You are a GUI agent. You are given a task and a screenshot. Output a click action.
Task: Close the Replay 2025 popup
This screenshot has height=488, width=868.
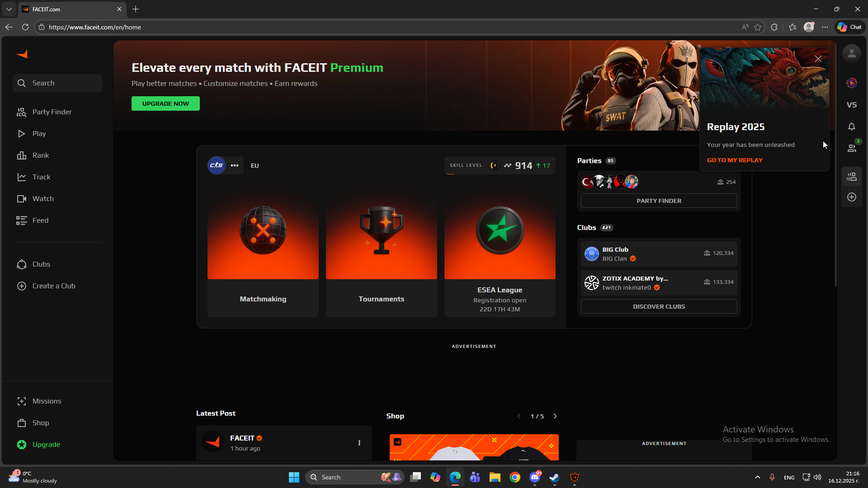click(x=818, y=59)
